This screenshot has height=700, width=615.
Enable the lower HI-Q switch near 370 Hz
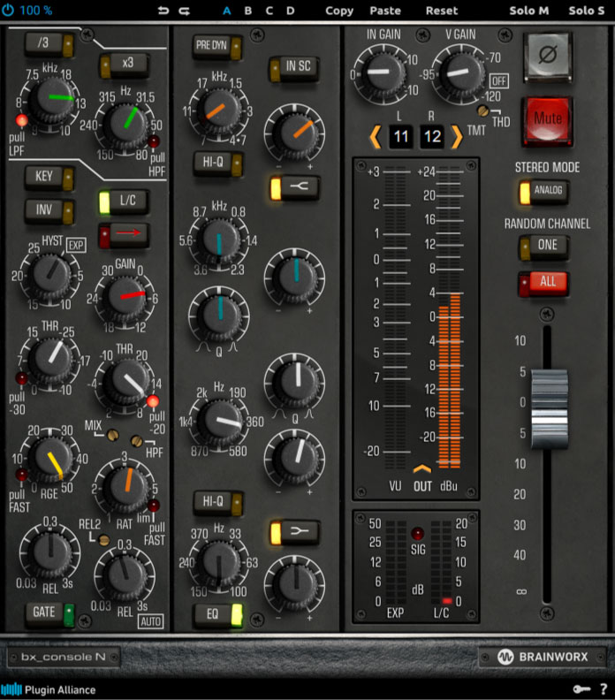pos(218,502)
